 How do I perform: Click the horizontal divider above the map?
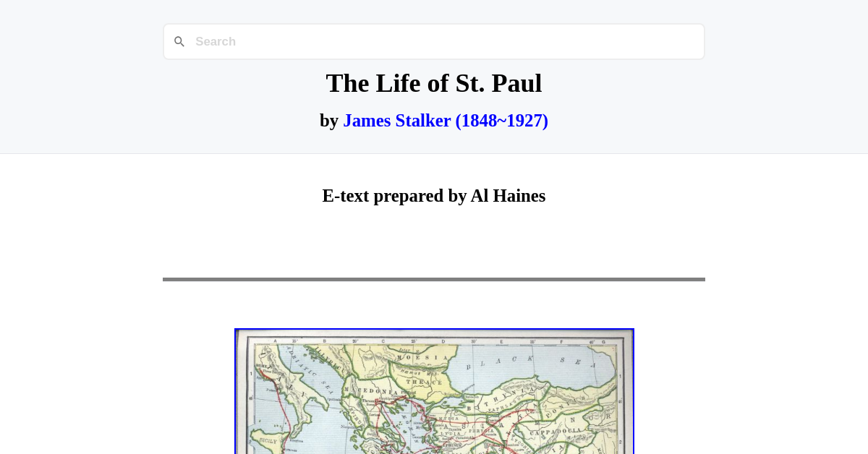coord(434,279)
